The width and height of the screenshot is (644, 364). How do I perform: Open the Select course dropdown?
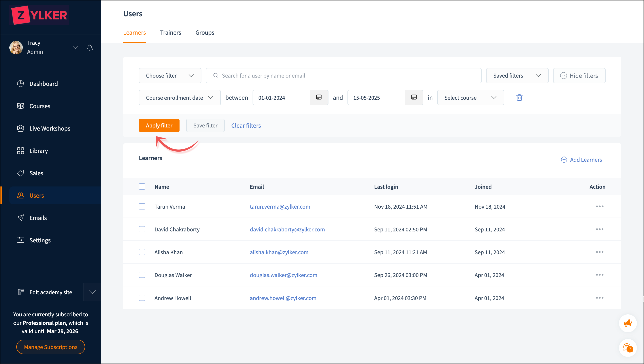coord(470,98)
